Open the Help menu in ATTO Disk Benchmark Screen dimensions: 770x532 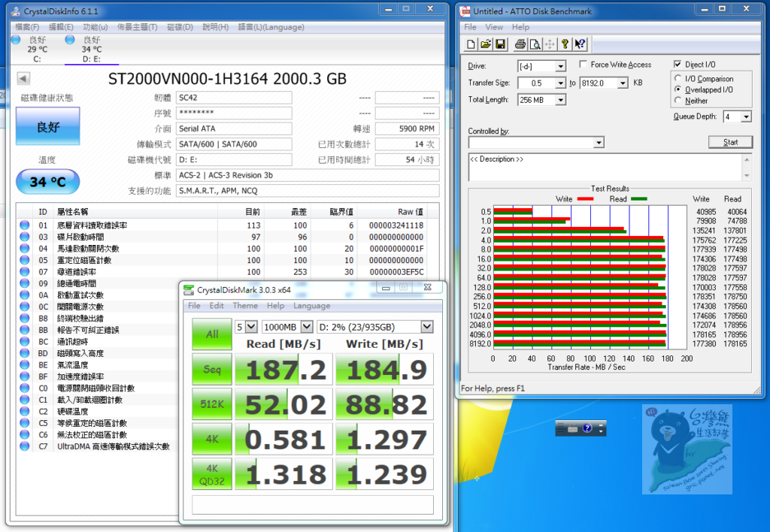click(520, 27)
